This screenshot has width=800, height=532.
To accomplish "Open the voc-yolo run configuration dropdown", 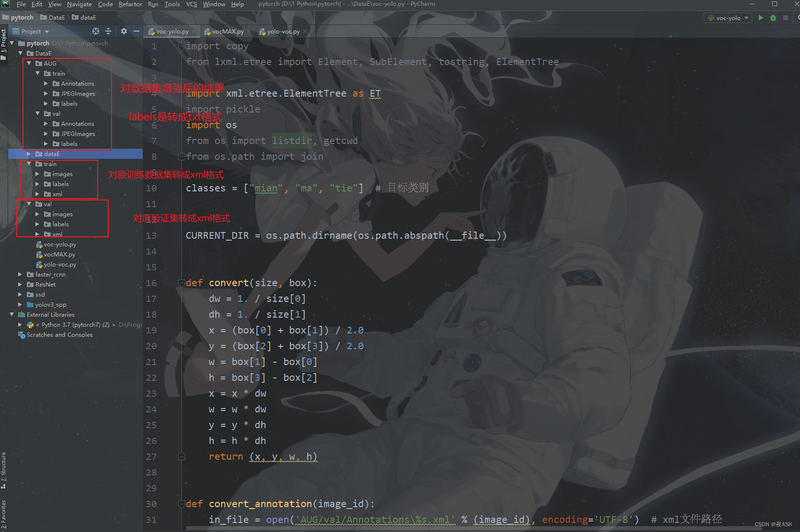I will 728,18.
